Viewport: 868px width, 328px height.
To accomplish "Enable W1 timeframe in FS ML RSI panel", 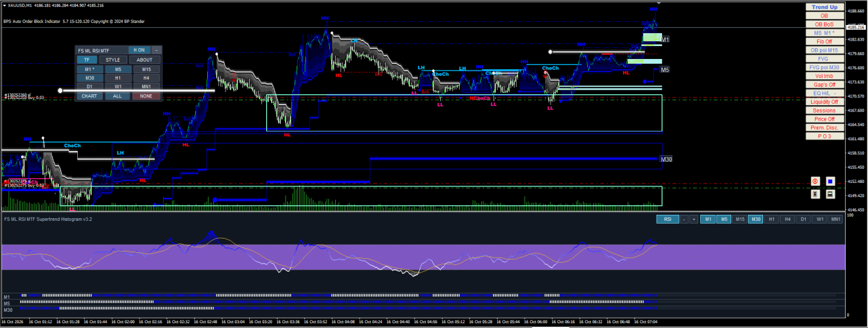I will coord(118,87).
